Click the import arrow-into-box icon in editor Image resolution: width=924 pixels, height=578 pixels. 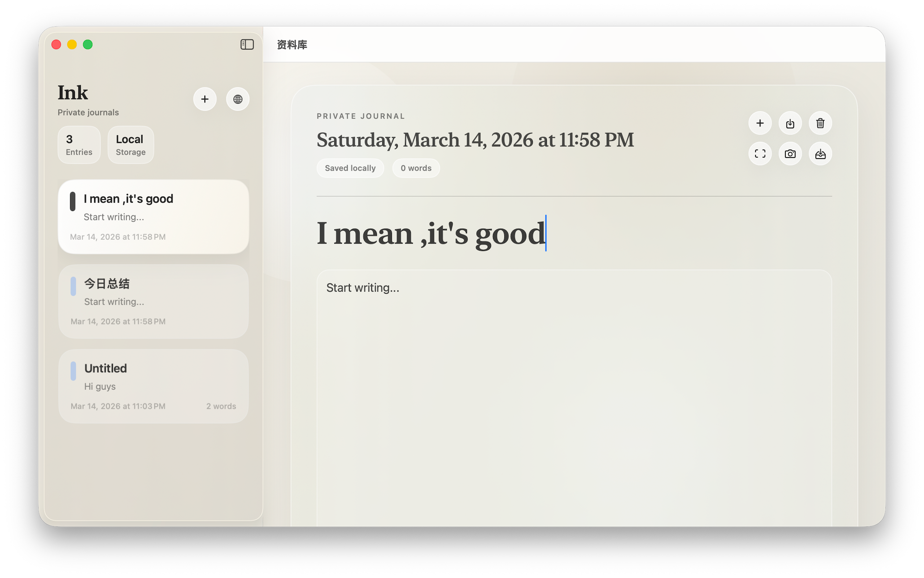(x=790, y=123)
